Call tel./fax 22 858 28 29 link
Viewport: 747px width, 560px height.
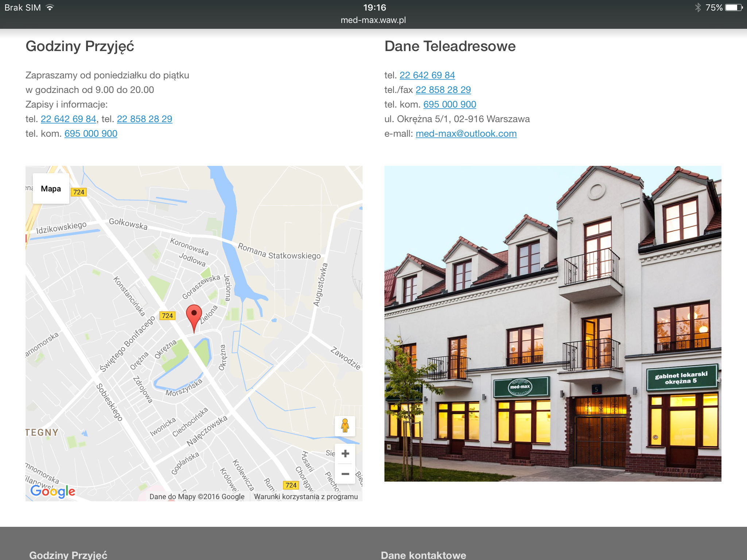pyautogui.click(x=443, y=90)
